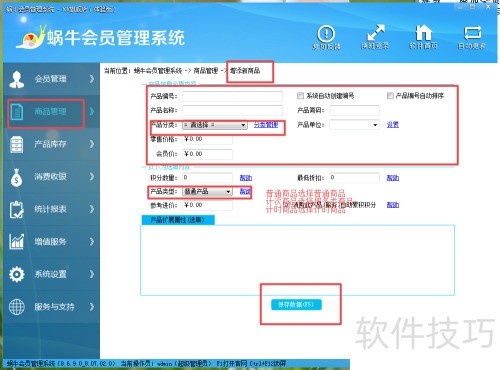Click the snail logo in the header
The height and width of the screenshot is (370, 500).
(32, 37)
